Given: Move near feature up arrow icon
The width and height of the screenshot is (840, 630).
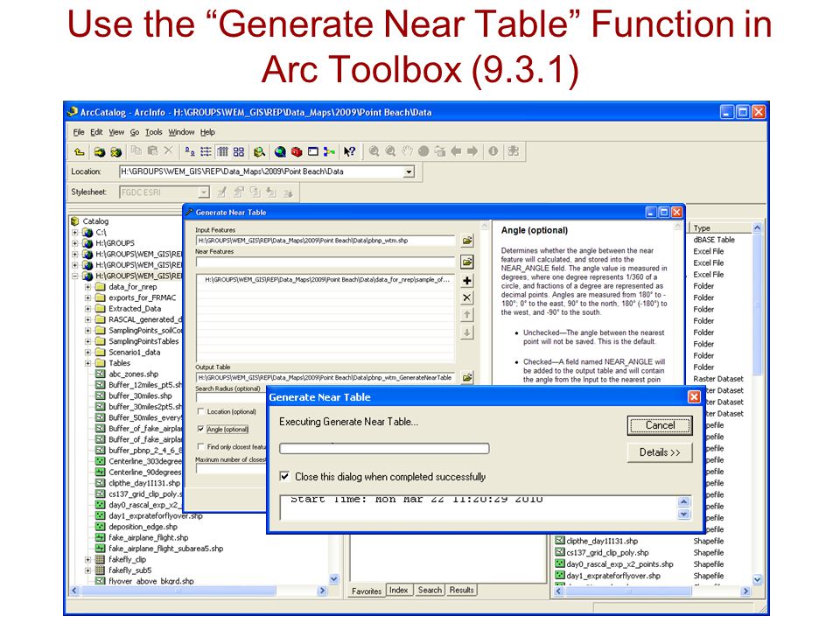Looking at the screenshot, I should (x=467, y=315).
